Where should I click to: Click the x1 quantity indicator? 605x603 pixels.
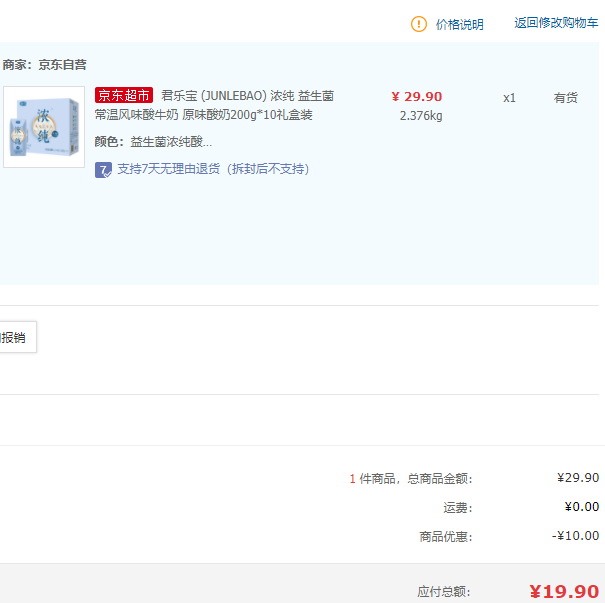[509, 98]
